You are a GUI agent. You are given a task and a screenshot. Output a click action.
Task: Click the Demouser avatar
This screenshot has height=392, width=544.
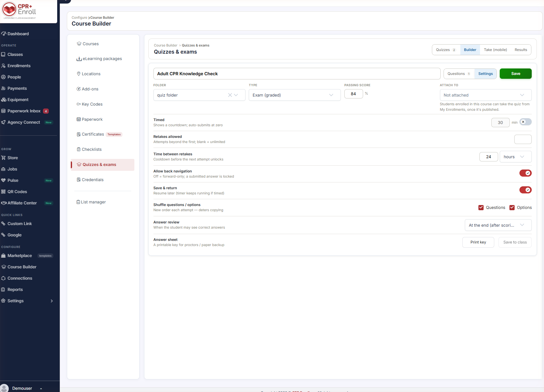coord(4,388)
